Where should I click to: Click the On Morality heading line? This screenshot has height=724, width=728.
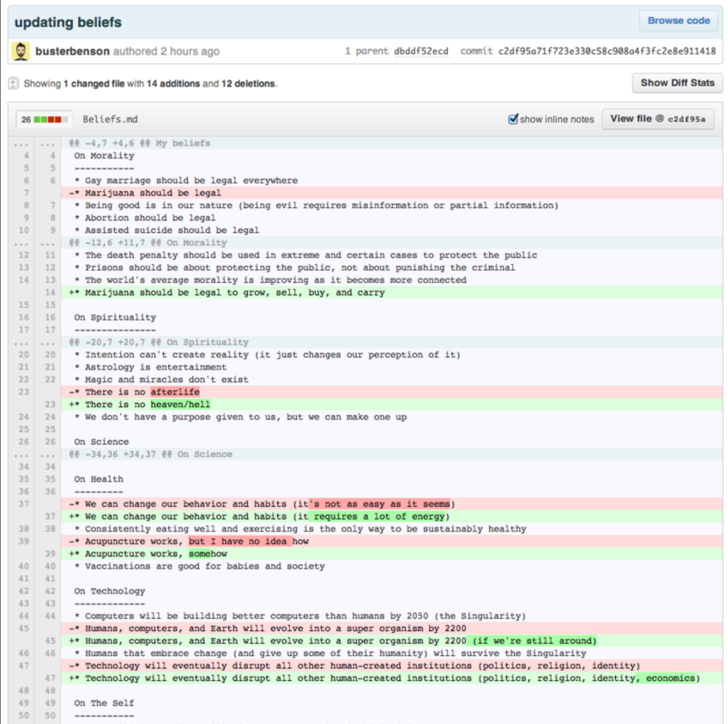(x=391, y=156)
